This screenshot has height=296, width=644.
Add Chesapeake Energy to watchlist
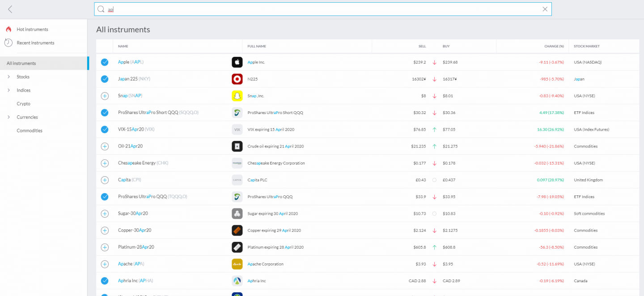pos(105,163)
